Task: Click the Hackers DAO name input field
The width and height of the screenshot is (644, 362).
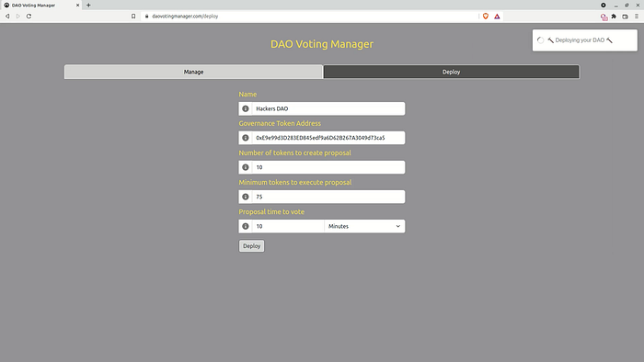Action: tap(328, 108)
